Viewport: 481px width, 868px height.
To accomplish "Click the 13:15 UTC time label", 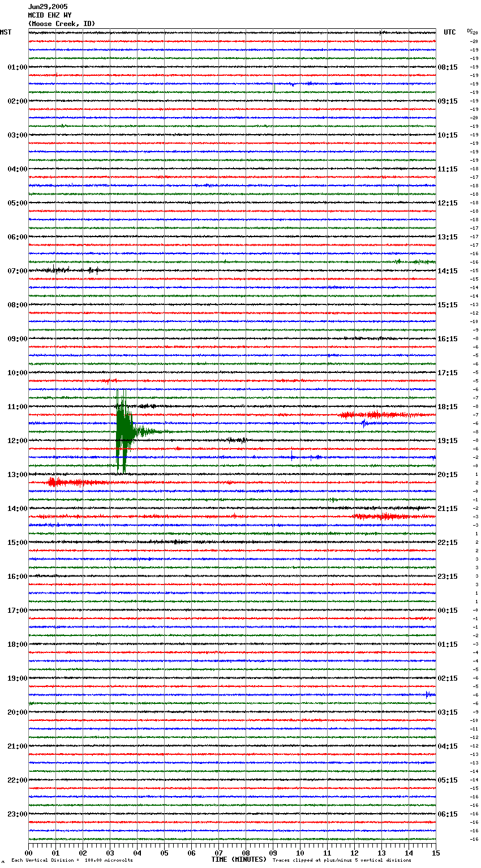I will pos(448,237).
